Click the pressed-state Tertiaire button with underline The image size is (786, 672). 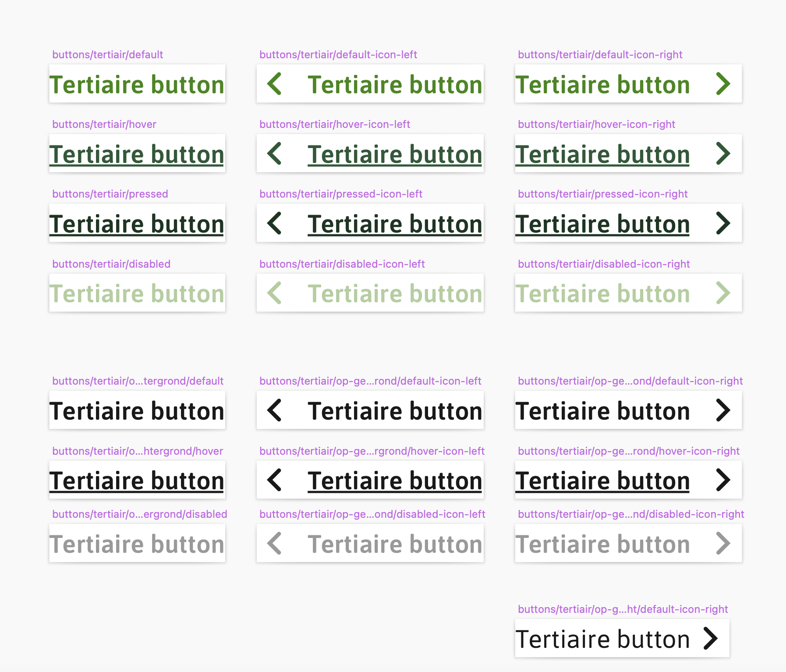pyautogui.click(x=137, y=223)
